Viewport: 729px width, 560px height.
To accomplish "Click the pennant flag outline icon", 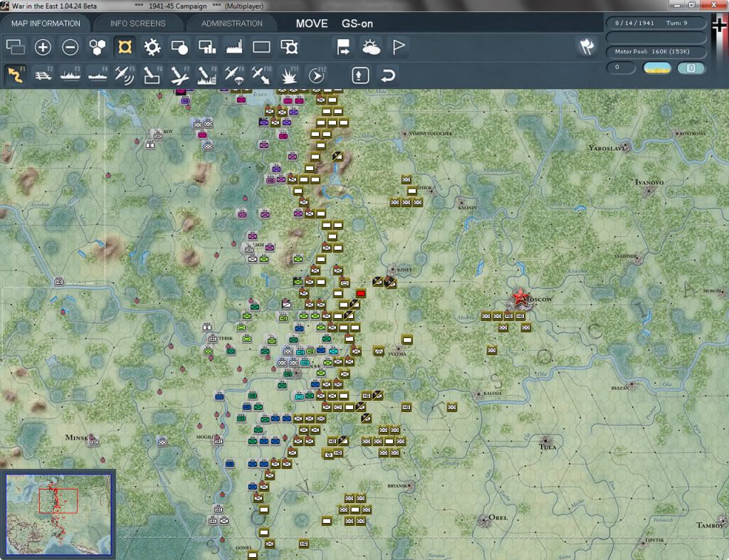I will point(399,47).
